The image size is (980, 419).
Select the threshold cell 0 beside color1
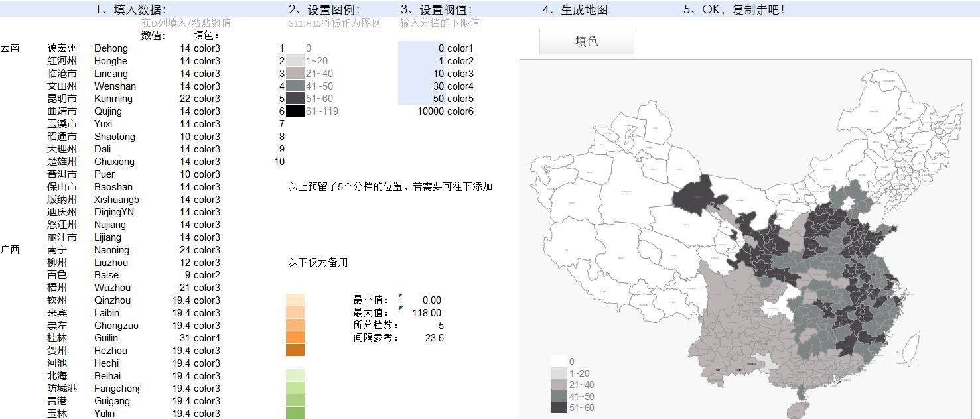[421, 48]
